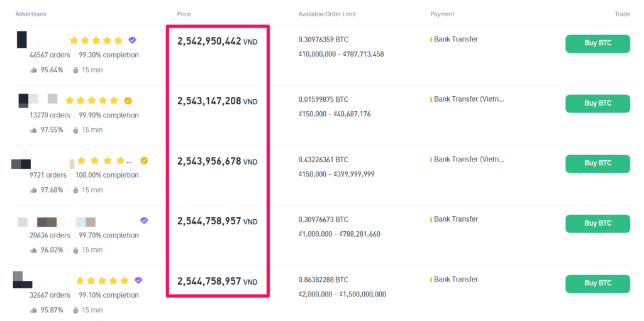Image resolution: width=644 pixels, height=321 pixels.
Task: Click purple verified badge of 46567-orders advertiser
Action: tap(132, 40)
